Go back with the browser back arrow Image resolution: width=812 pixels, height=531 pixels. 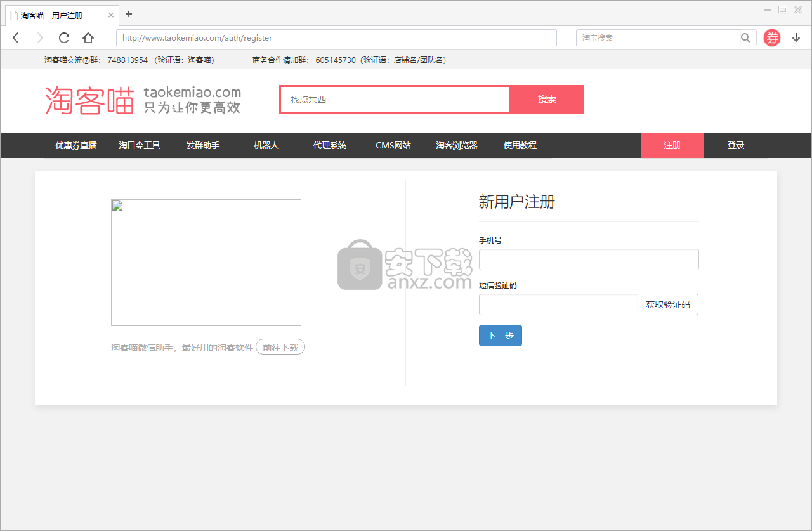pos(16,37)
